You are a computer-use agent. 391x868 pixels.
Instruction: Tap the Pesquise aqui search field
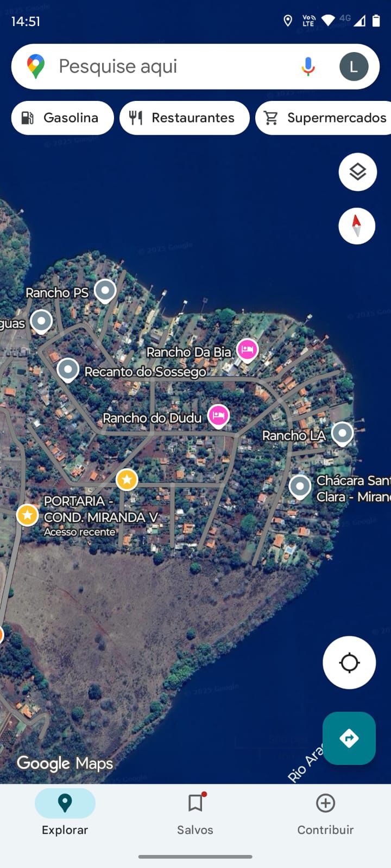pyautogui.click(x=195, y=67)
